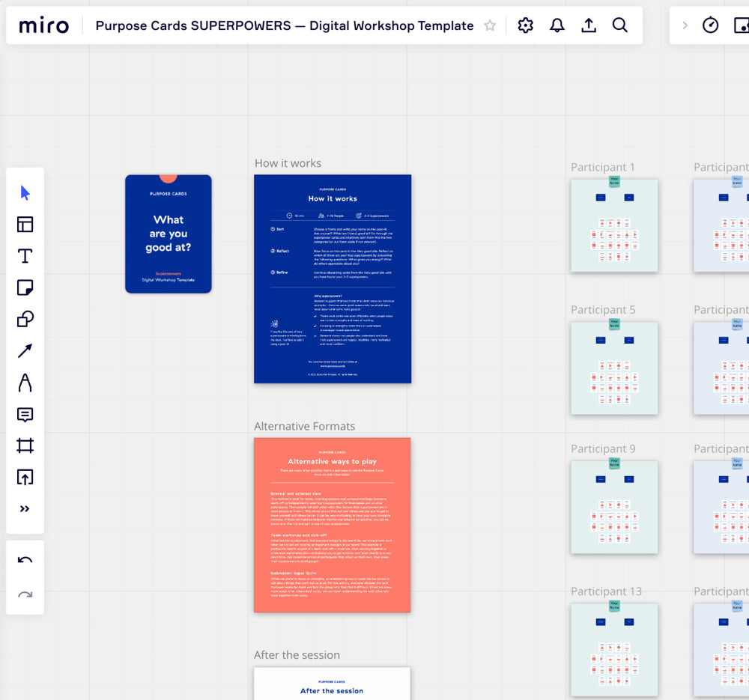Open the templates tool
Image resolution: width=749 pixels, height=700 pixels.
coord(25,225)
